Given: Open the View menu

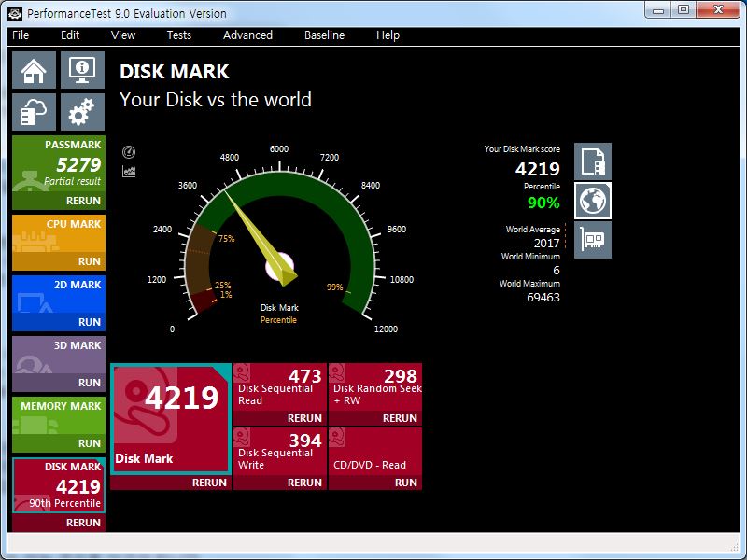Looking at the screenshot, I should (123, 35).
